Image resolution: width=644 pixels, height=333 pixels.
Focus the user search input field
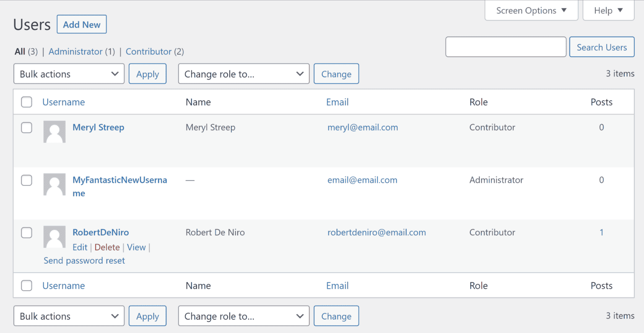(506, 47)
